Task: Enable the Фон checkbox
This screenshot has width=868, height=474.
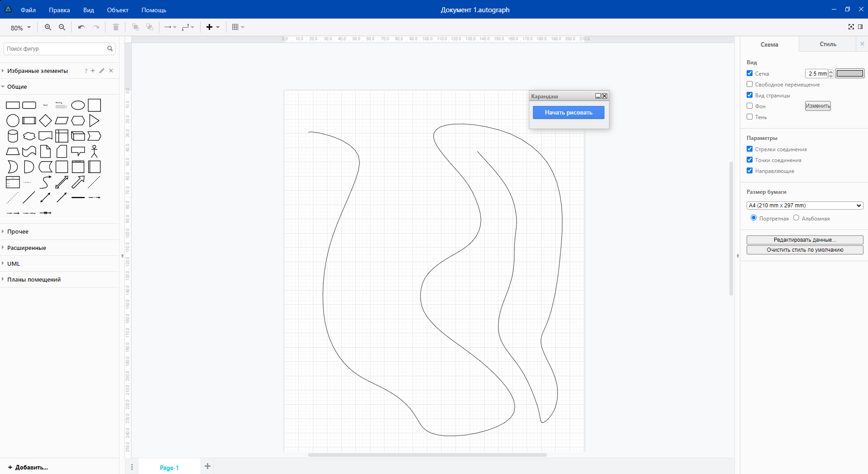Action: pos(750,106)
